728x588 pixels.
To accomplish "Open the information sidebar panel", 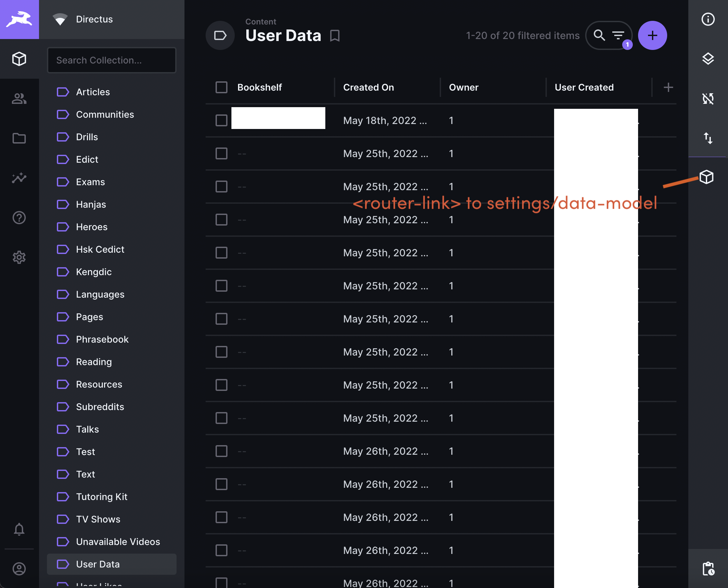I will click(708, 19).
